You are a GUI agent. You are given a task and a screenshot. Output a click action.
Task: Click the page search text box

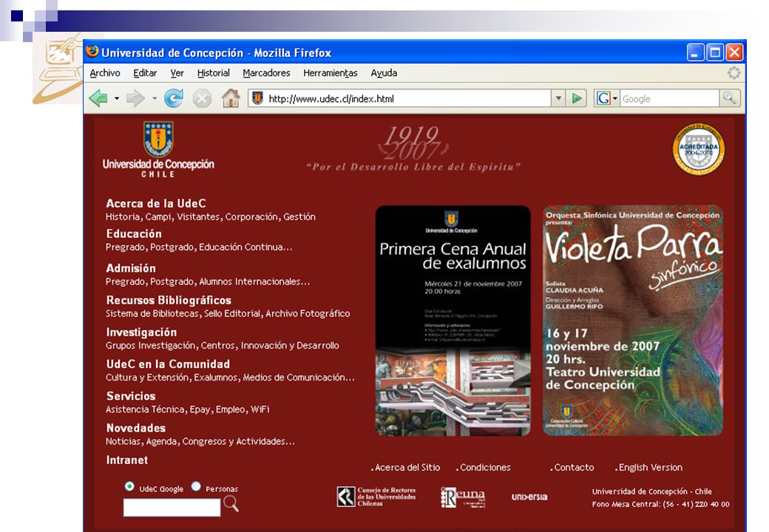pos(172,508)
